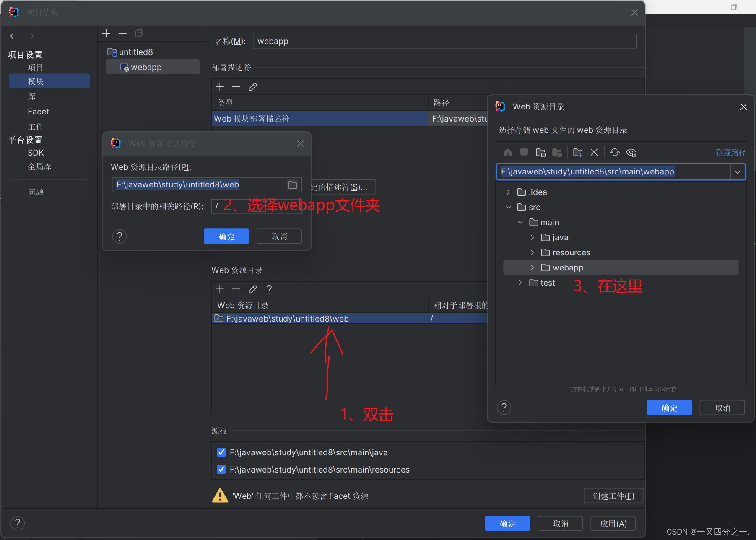Open 工件 section in sidebar
This screenshot has height=540, width=756.
tap(36, 126)
